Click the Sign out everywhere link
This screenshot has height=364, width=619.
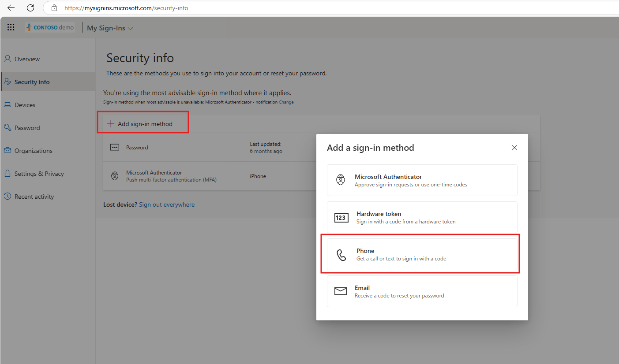[x=167, y=204]
